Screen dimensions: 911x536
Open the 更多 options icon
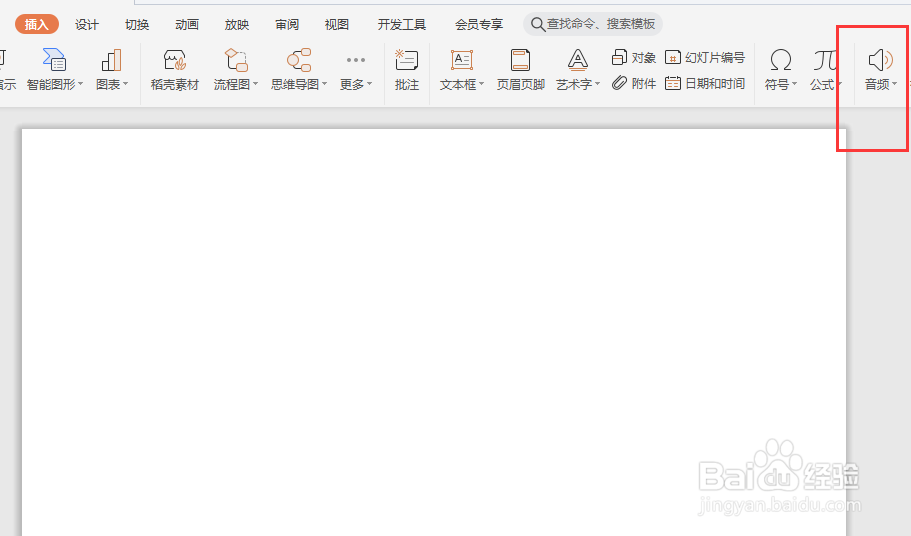pos(356,60)
